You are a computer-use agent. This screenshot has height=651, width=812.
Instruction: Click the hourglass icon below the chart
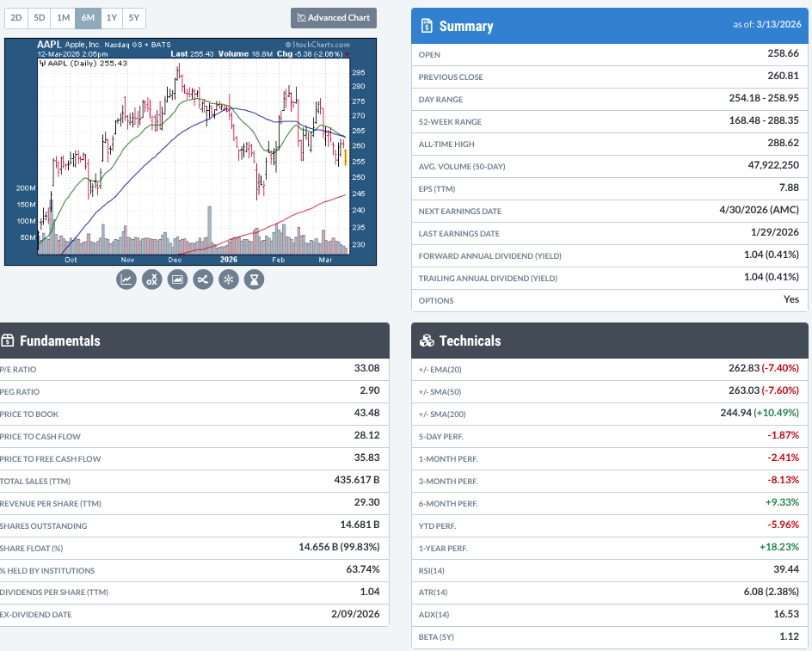255,279
